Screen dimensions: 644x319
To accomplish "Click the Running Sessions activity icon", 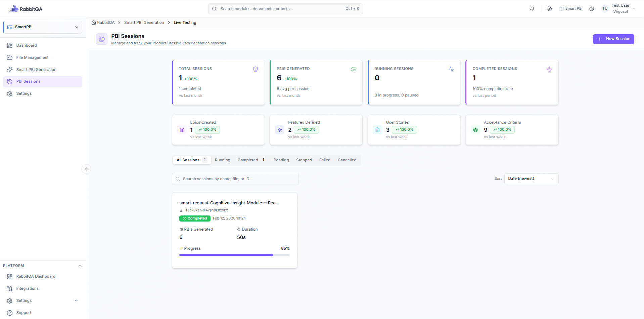I will pyautogui.click(x=451, y=69).
